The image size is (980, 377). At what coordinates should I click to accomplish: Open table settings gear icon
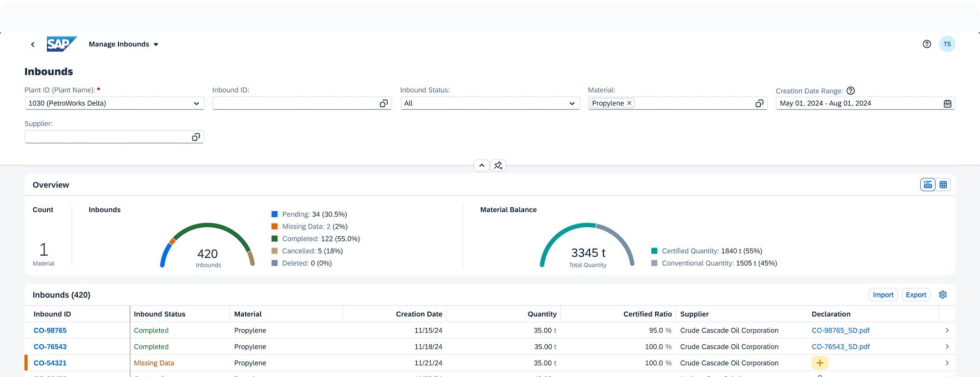click(942, 295)
